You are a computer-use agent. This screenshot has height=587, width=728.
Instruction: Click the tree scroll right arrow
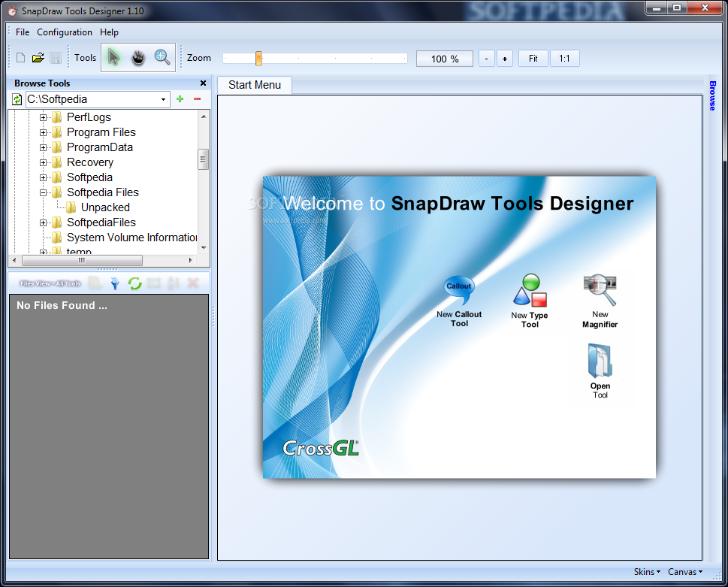coord(190,261)
